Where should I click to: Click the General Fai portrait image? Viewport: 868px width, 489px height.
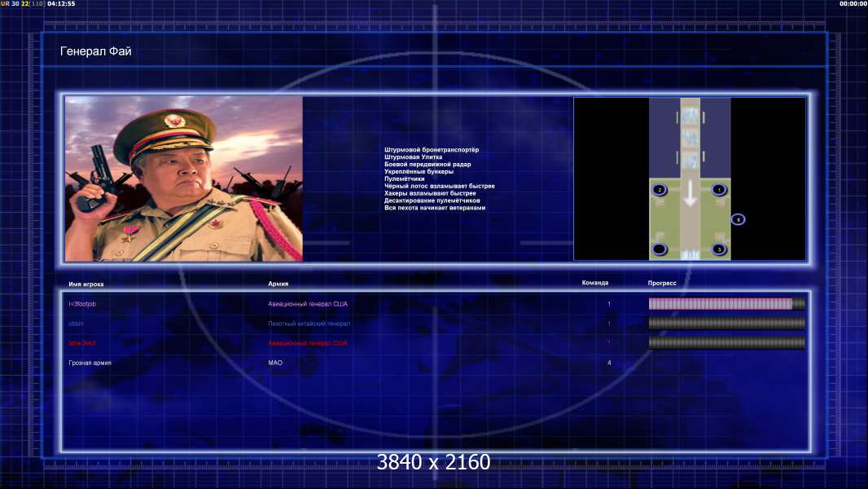coord(184,178)
